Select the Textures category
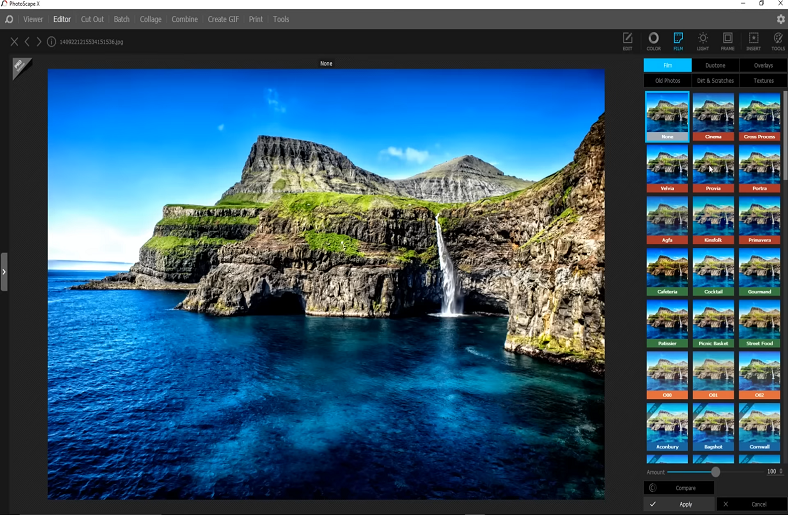This screenshot has width=788, height=515. pos(763,80)
